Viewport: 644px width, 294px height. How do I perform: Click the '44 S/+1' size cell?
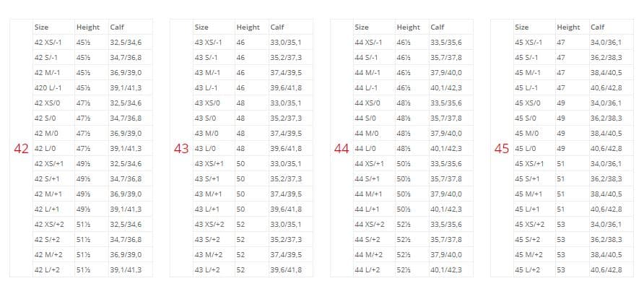pyautogui.click(x=368, y=178)
